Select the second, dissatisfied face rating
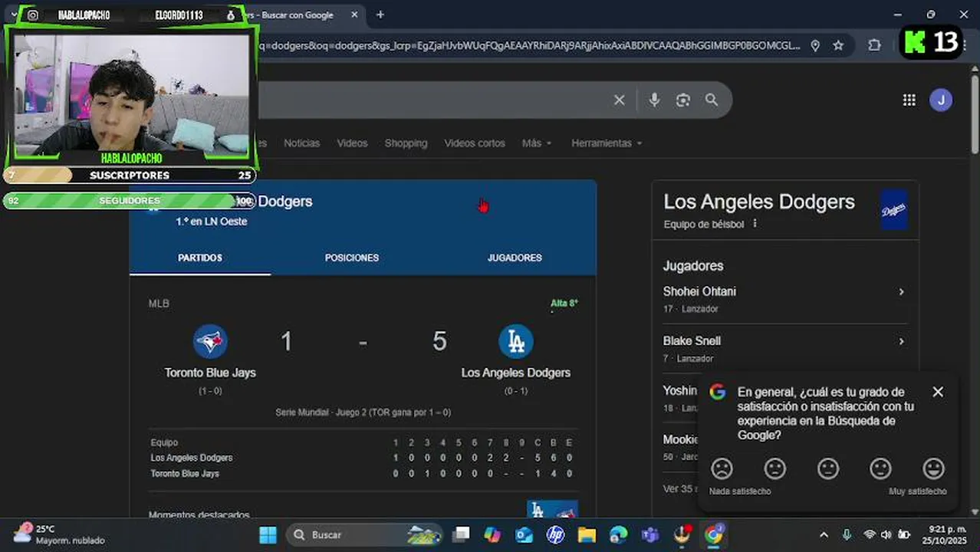This screenshot has height=552, width=980. click(x=775, y=468)
